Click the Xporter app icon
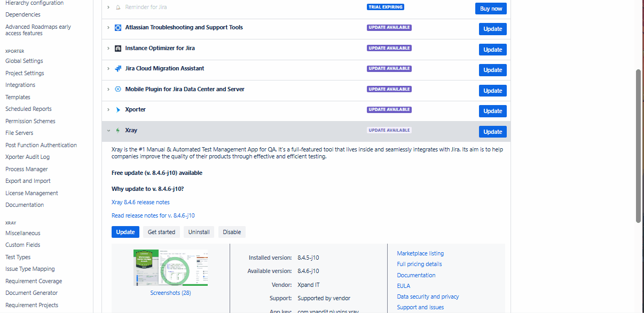Image resolution: width=644 pixels, height=313 pixels. coord(118,110)
